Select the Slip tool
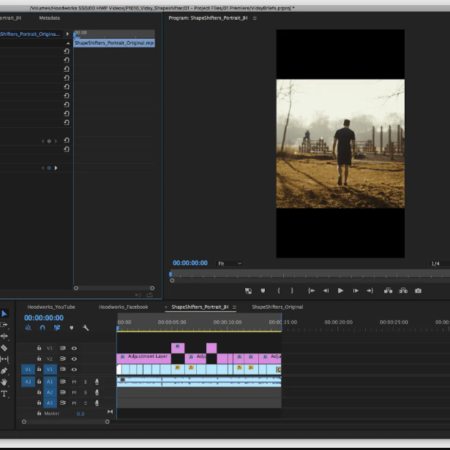Image resolution: width=450 pixels, height=450 pixels. click(4, 359)
